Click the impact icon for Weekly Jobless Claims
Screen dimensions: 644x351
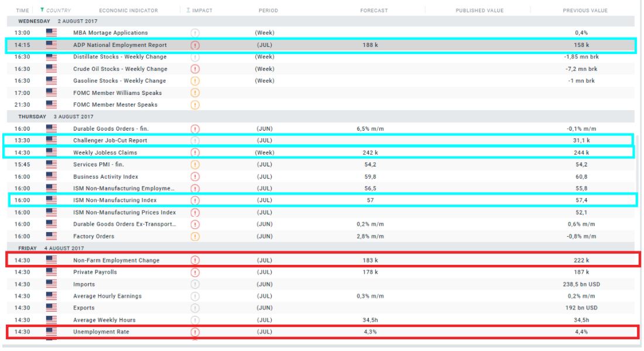coord(195,153)
